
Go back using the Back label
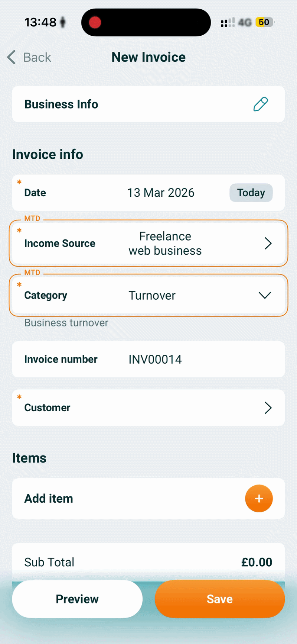pyautogui.click(x=37, y=57)
